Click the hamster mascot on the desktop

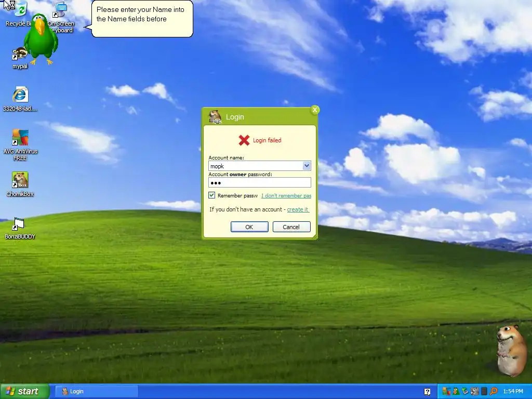(x=511, y=350)
